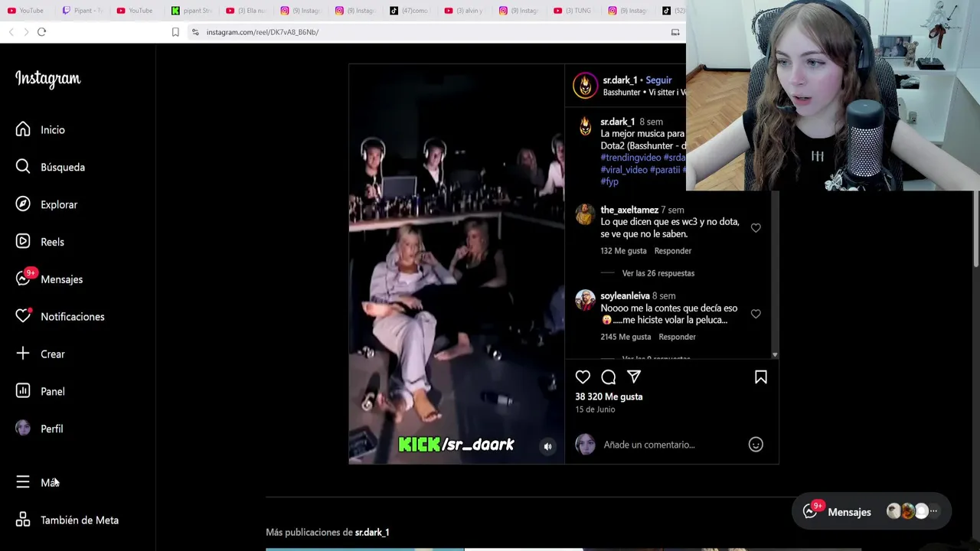Viewport: 980px width, 551px height.
Task: Switch to the Pipant browser tab
Action: (x=83, y=10)
